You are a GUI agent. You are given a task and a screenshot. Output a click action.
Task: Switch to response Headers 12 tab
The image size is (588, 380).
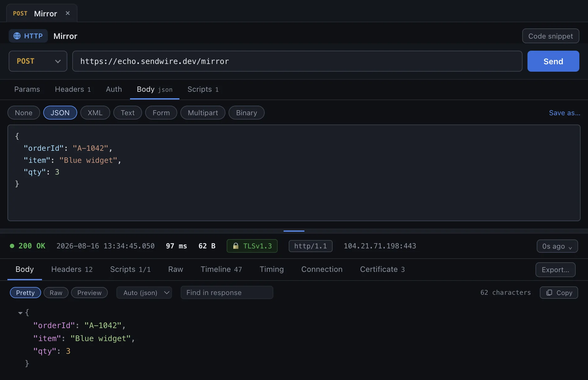coord(72,269)
